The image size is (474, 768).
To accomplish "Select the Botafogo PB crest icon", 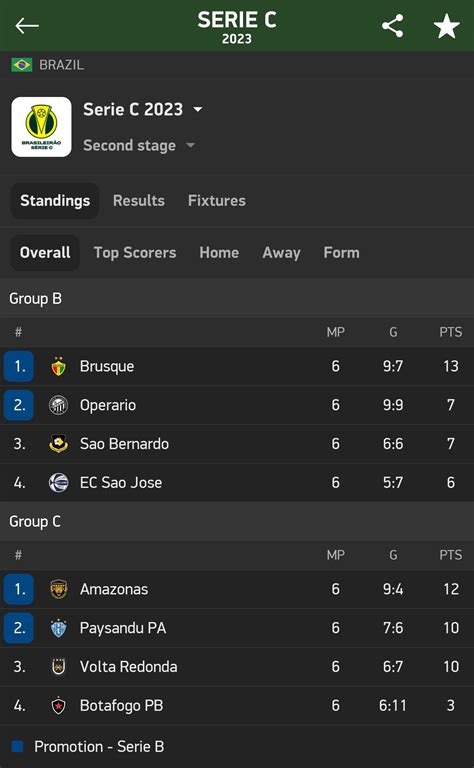I will (x=58, y=705).
